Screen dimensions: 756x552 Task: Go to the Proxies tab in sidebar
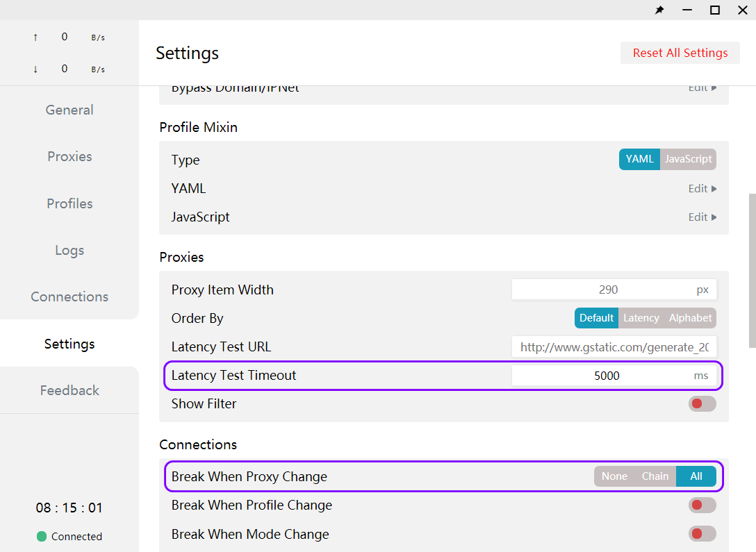(69, 156)
